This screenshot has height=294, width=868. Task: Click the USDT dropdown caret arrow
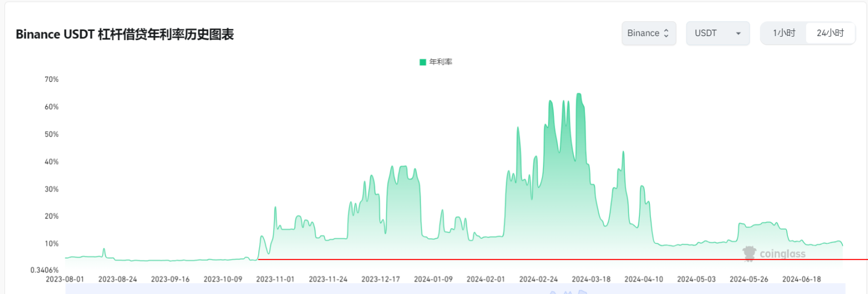pos(738,33)
